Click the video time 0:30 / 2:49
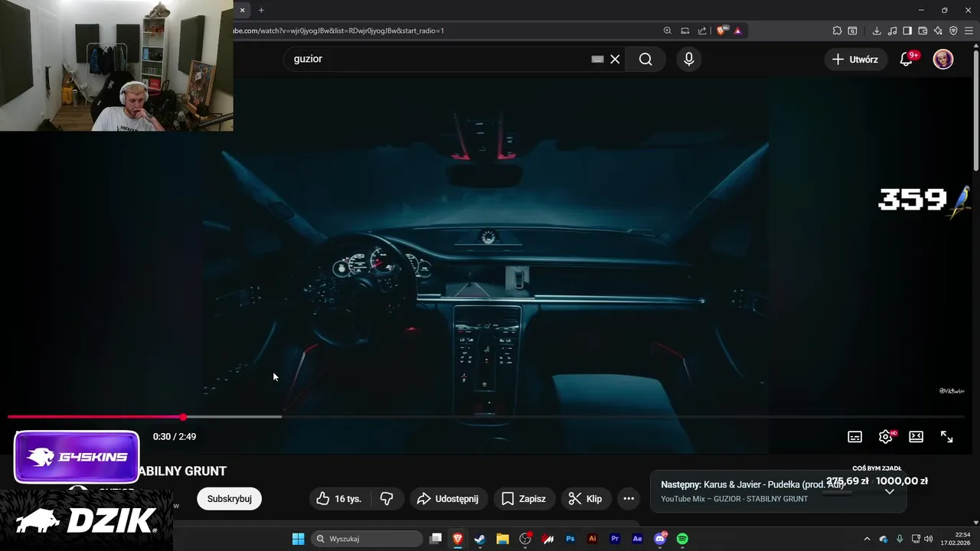The height and width of the screenshot is (551, 980). (175, 436)
